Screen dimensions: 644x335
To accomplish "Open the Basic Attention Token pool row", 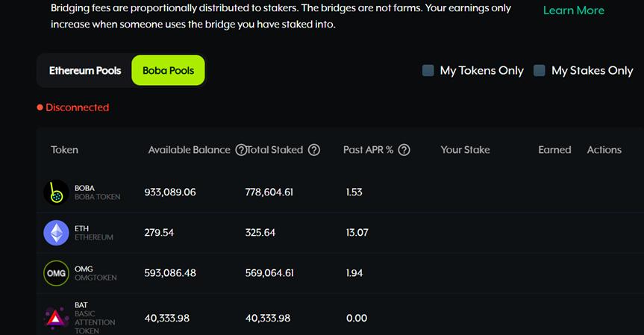I will pos(336,318).
